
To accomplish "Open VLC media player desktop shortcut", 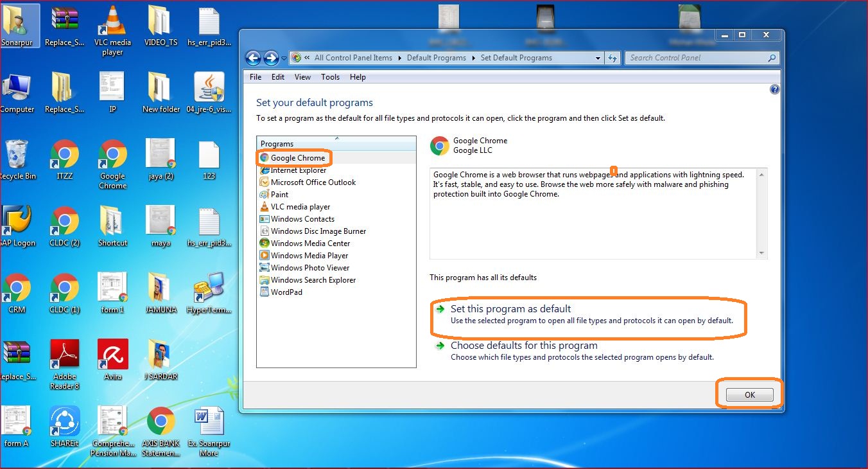I will point(112,30).
